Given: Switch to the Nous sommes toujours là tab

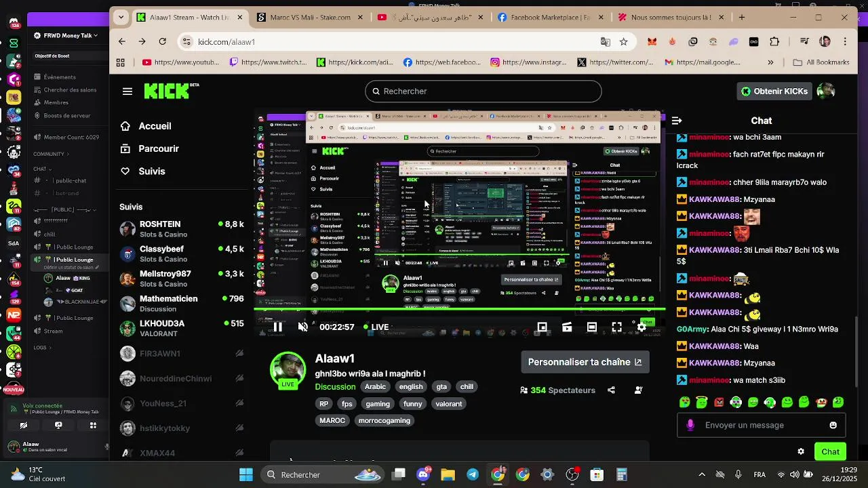Looking at the screenshot, I should tap(670, 17).
